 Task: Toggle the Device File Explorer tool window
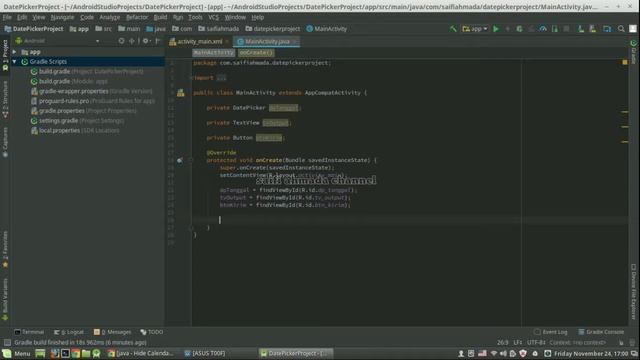pyautogui.click(x=633, y=292)
